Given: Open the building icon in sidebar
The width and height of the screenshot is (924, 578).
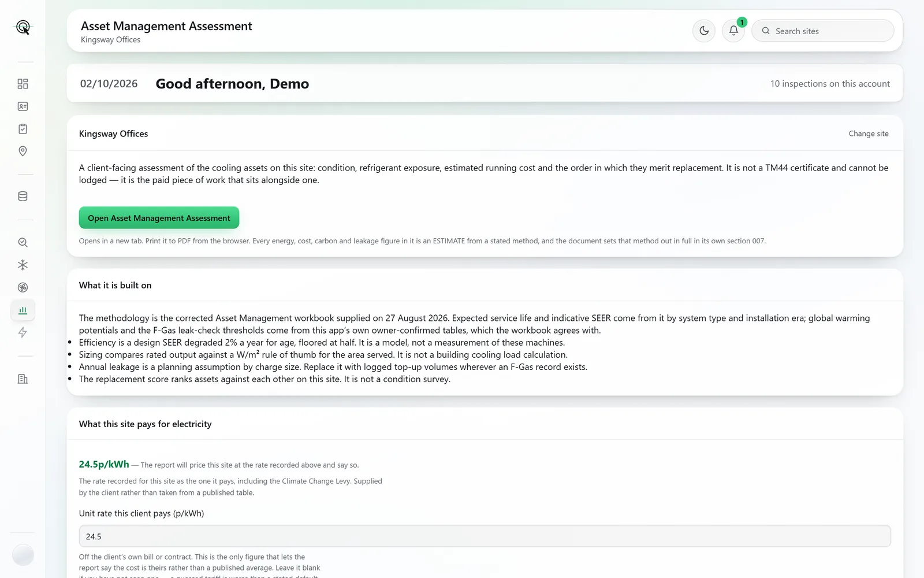Looking at the screenshot, I should coord(23,379).
